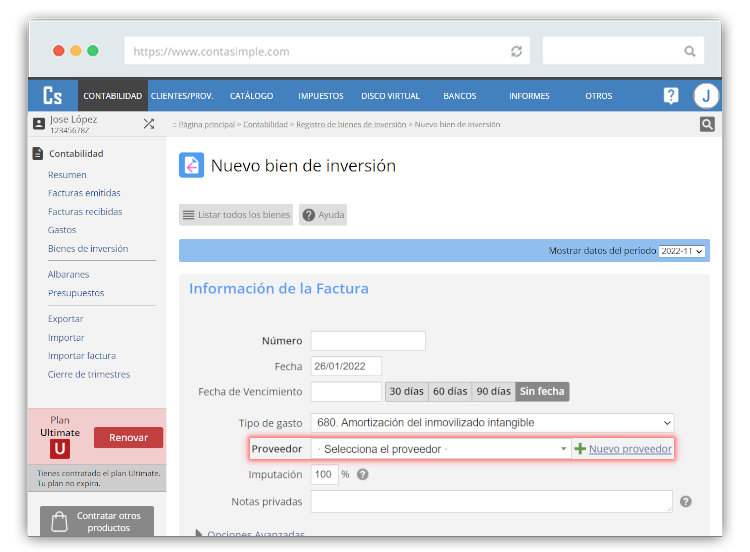Select Sin fecha due date option
The height and width of the screenshot is (552, 750).
(542, 391)
